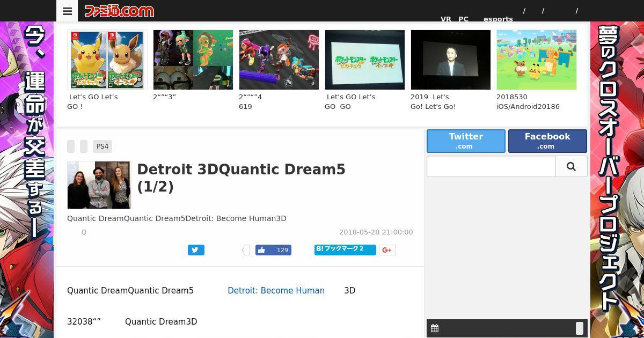644x338 pixels.
Task: Open the Pokemon Let's GO logo screen thumbnail
Action: click(365, 60)
